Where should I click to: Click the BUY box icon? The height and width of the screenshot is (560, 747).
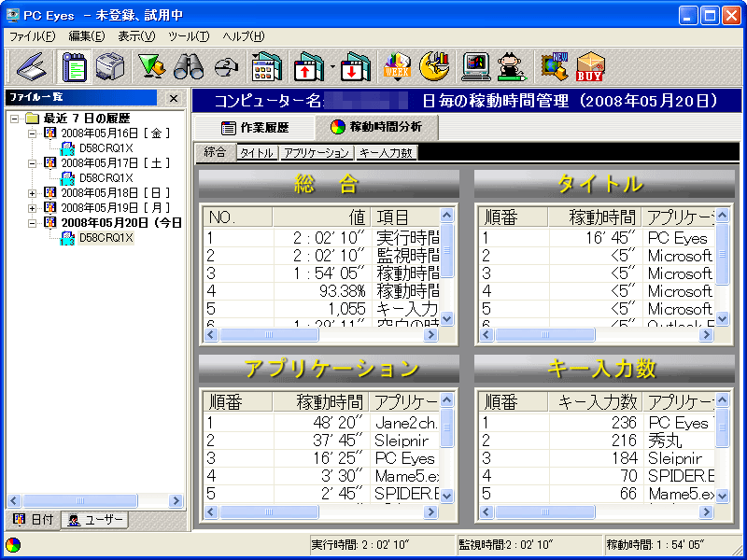(590, 66)
